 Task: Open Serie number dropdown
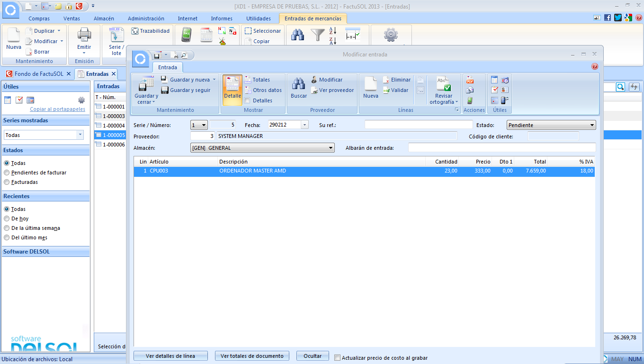tap(204, 125)
